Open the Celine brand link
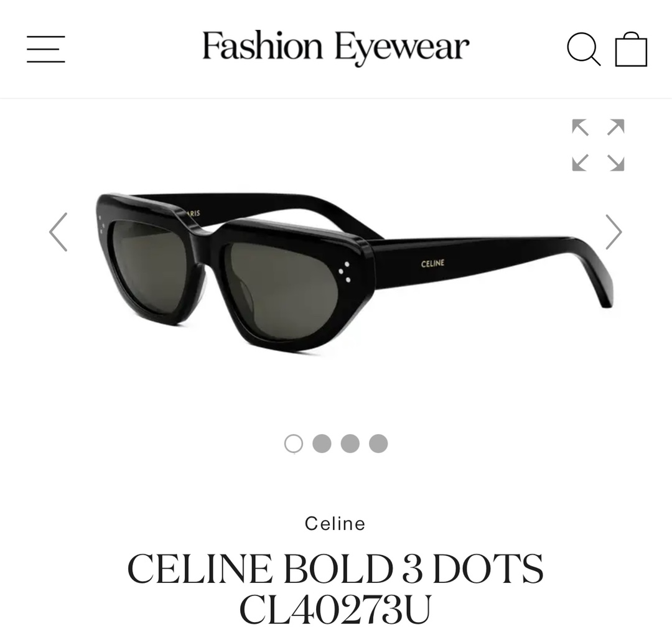Screen dimensions: 672x642 pyautogui.click(x=335, y=524)
